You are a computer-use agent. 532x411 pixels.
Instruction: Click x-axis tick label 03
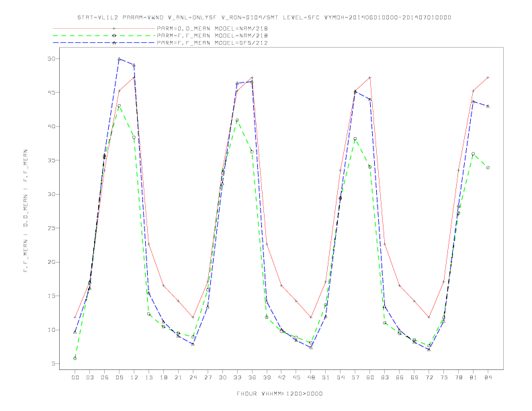pos(89,377)
